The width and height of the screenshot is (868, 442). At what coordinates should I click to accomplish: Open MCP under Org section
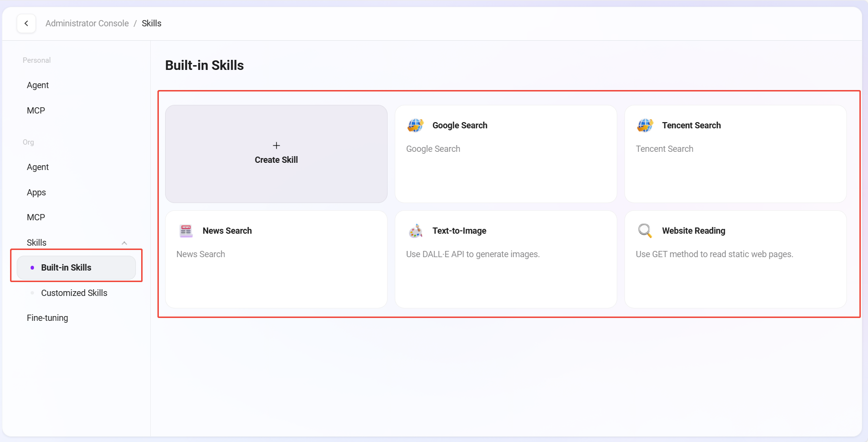point(36,217)
